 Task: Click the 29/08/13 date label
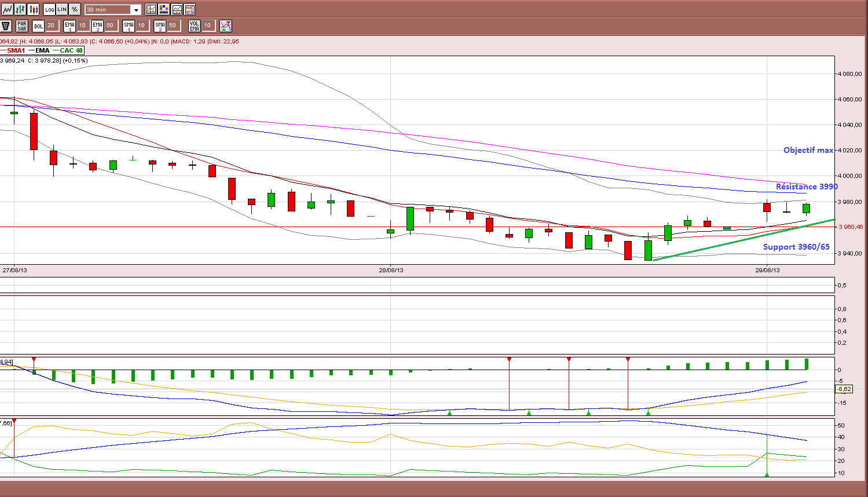[x=767, y=270]
